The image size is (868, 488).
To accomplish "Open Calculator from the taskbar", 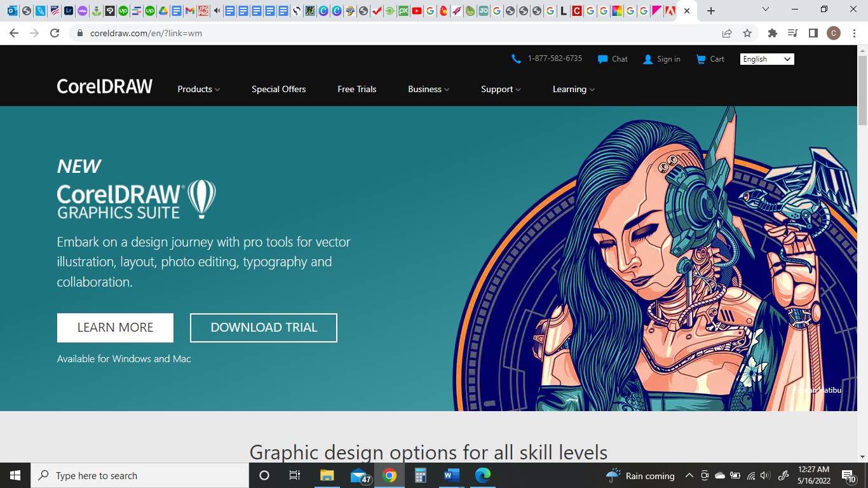I will (420, 475).
